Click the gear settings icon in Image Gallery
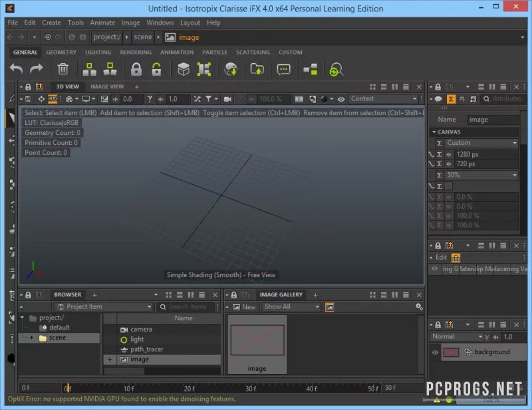Screen dimensions: 532x410 pyautogui.click(x=419, y=306)
